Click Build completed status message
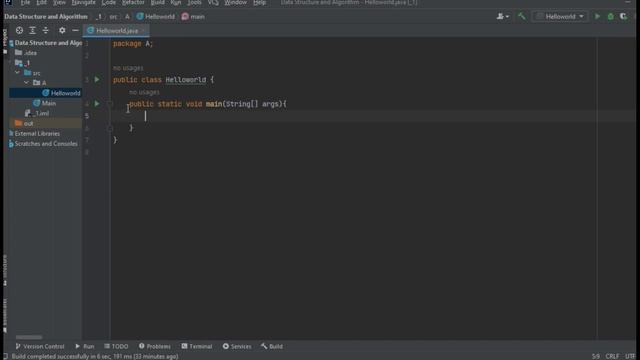 95,356
